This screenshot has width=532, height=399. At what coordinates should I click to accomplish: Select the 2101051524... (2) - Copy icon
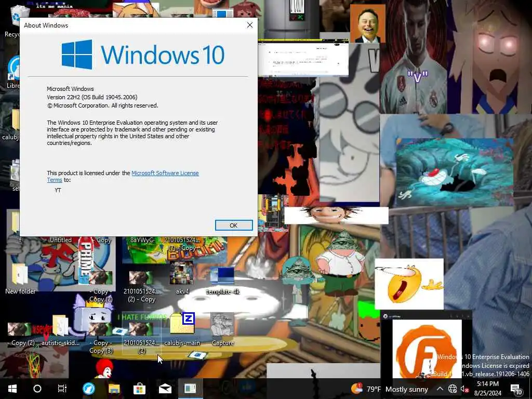(141, 286)
